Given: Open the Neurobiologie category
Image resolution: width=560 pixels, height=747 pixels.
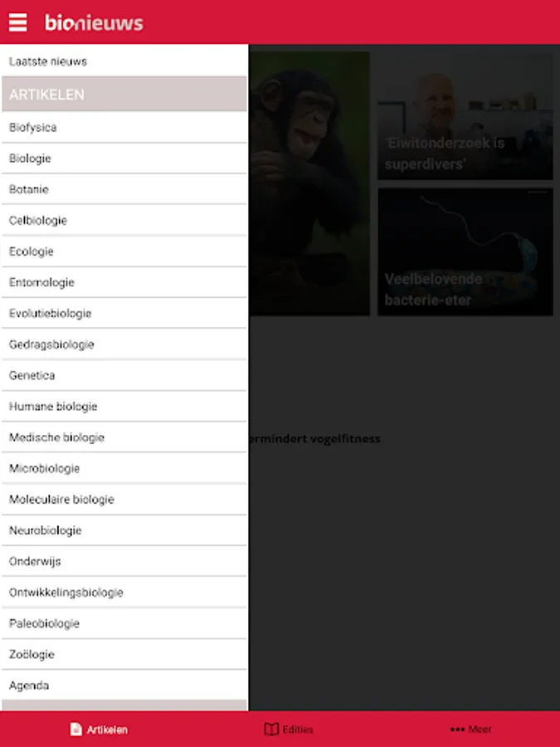Looking at the screenshot, I should point(124,530).
